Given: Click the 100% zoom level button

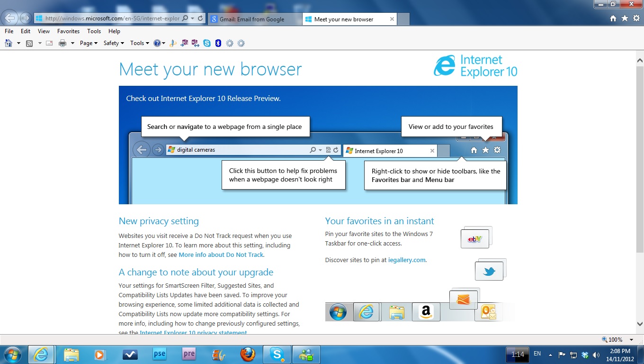Looking at the screenshot, I should [612, 340].
